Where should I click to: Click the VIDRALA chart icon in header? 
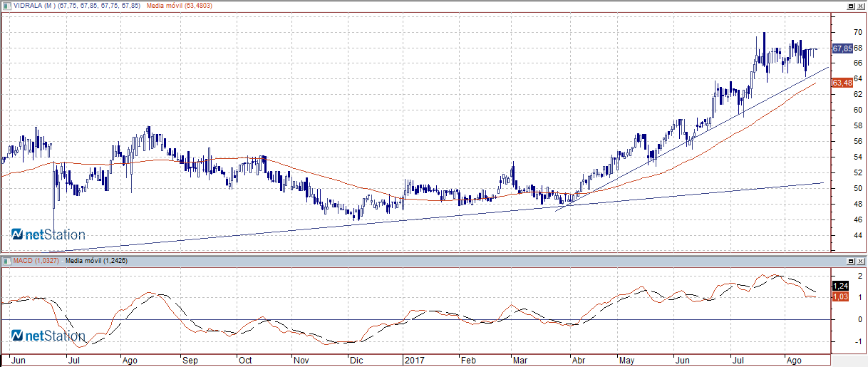[x=6, y=6]
